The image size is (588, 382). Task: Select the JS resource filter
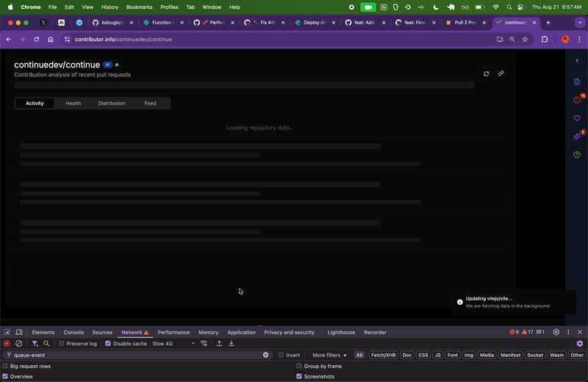tap(437, 355)
